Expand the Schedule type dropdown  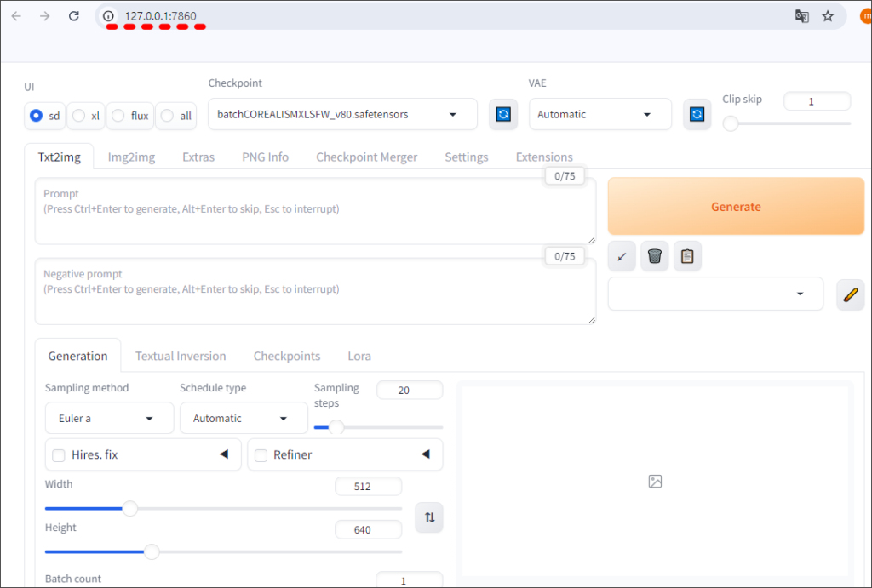pos(243,419)
